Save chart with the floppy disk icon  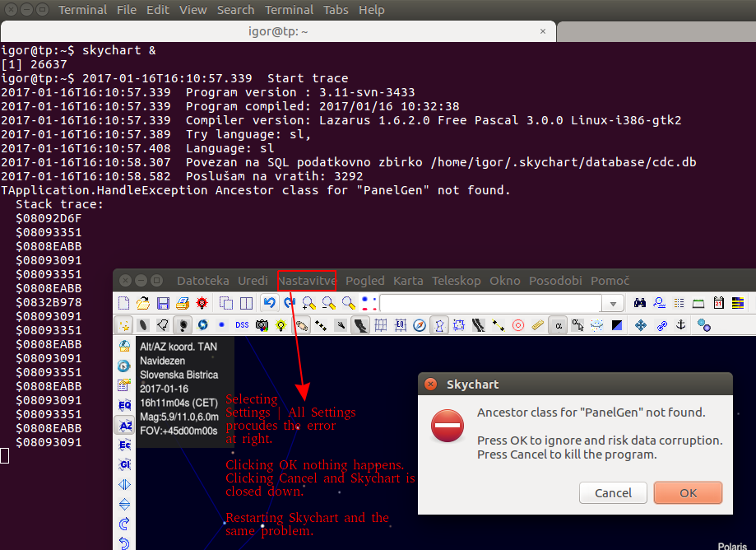click(163, 303)
